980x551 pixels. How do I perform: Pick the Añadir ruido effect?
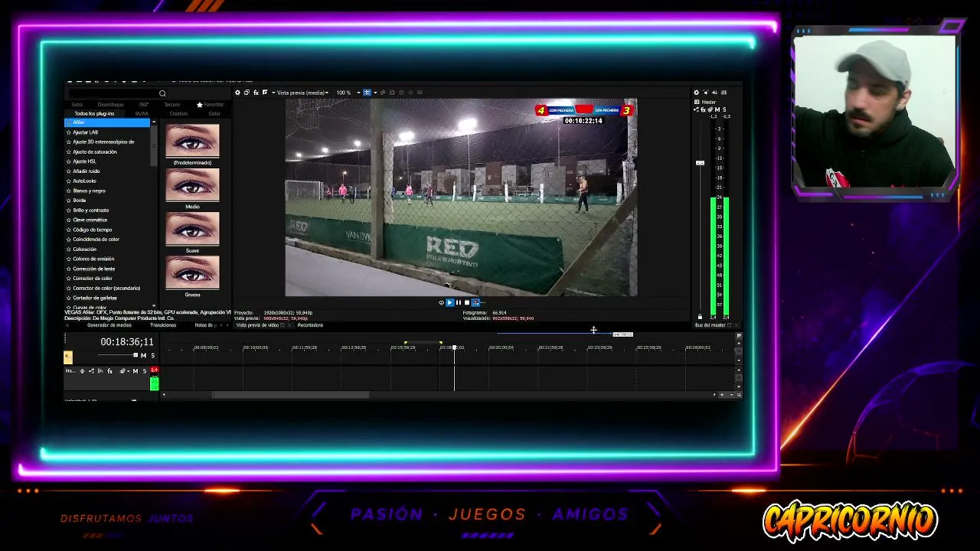[x=87, y=171]
